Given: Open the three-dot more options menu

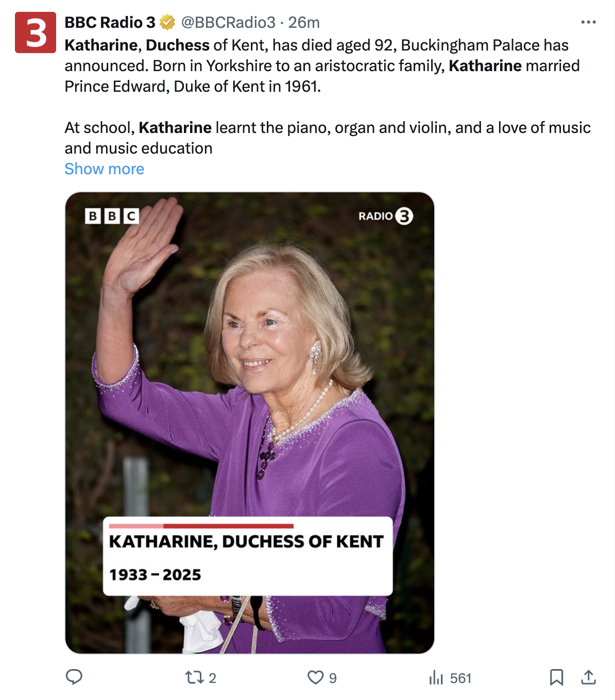Looking at the screenshot, I should tap(588, 22).
